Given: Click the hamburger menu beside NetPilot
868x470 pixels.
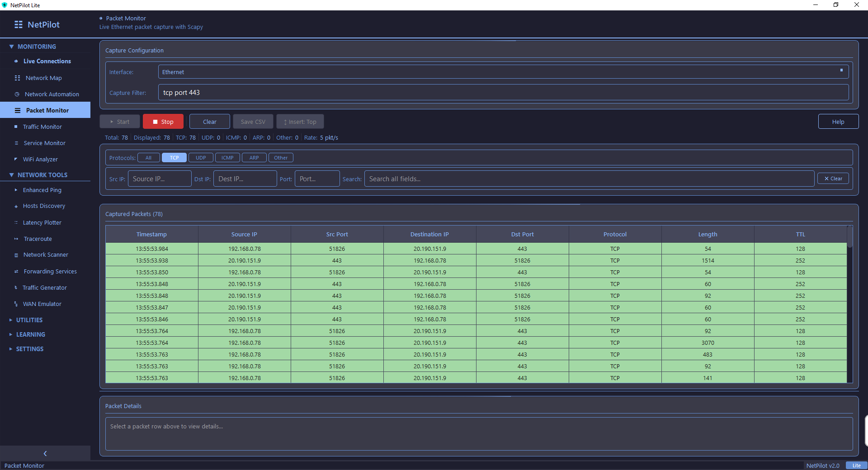Looking at the screenshot, I should coord(18,24).
